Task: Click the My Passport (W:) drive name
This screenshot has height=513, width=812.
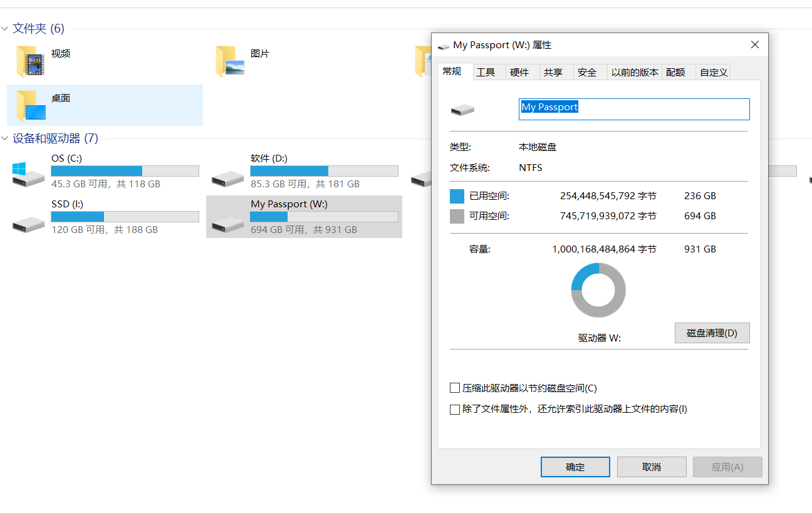Action: 289,204
